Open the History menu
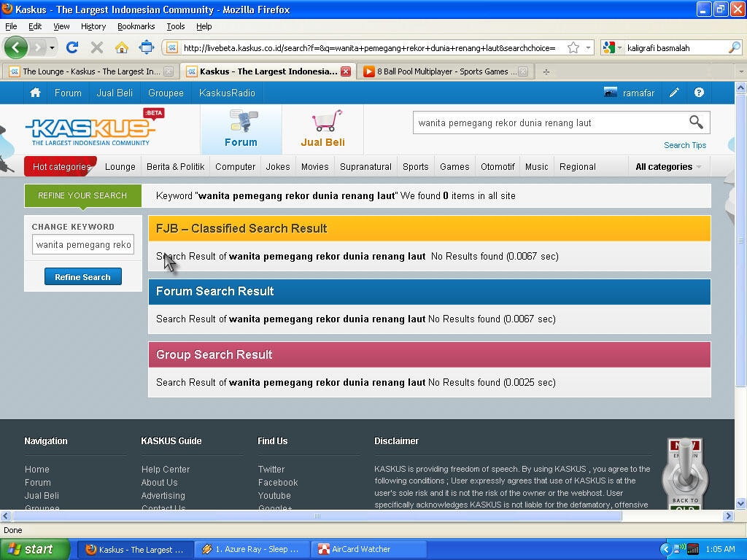The height and width of the screenshot is (560, 747). 93,26
